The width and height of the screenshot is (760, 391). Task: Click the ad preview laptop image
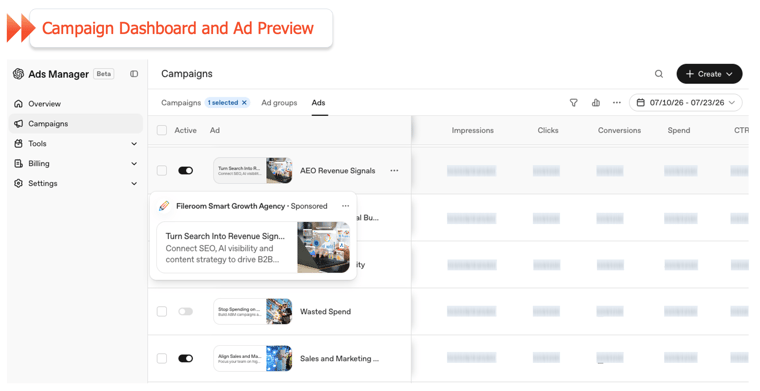coord(323,247)
